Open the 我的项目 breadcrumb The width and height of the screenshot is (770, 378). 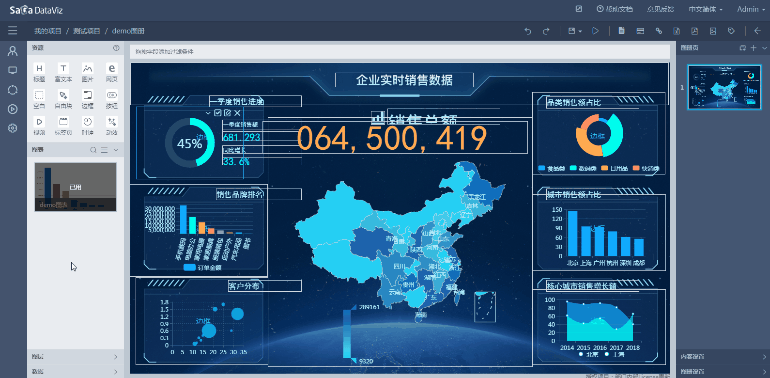click(x=48, y=31)
